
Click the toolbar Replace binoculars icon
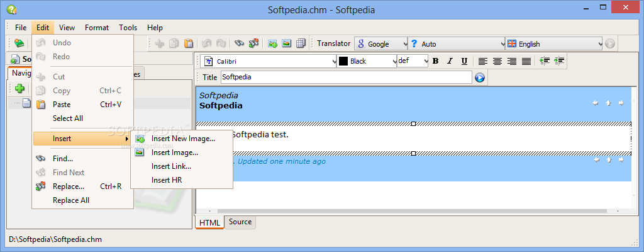[253, 43]
